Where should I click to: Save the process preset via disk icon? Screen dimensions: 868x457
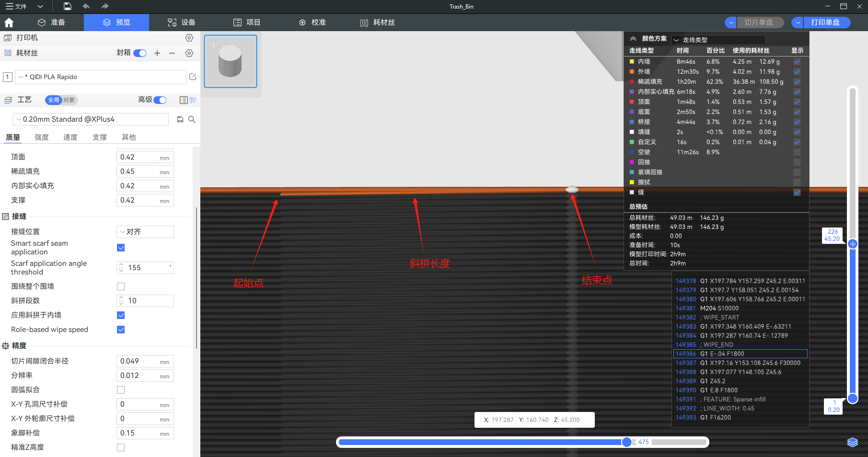[x=180, y=119]
